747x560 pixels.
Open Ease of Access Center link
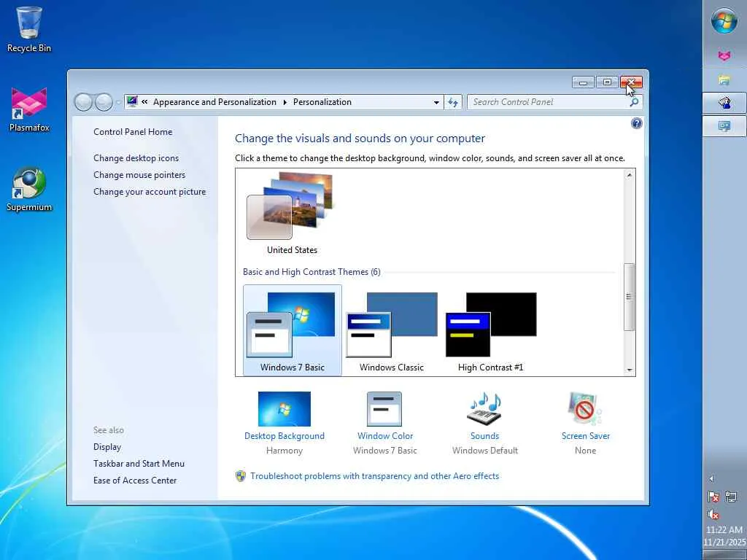[x=135, y=480]
